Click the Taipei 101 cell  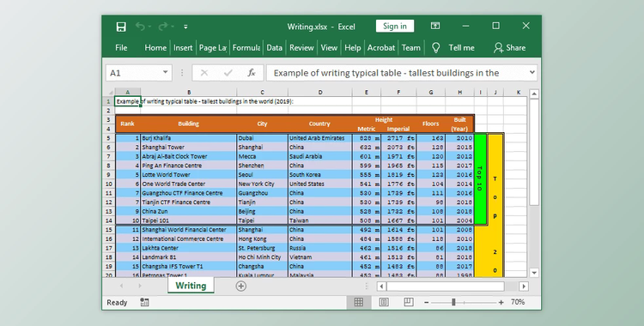[x=189, y=220]
